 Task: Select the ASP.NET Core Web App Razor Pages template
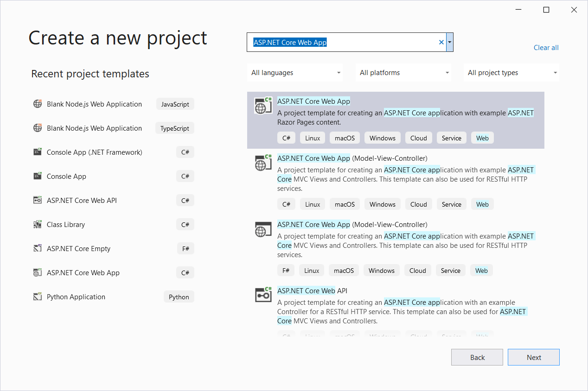coord(396,120)
